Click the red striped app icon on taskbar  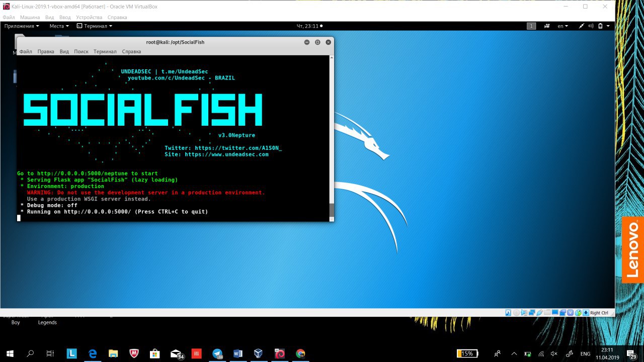196,353
